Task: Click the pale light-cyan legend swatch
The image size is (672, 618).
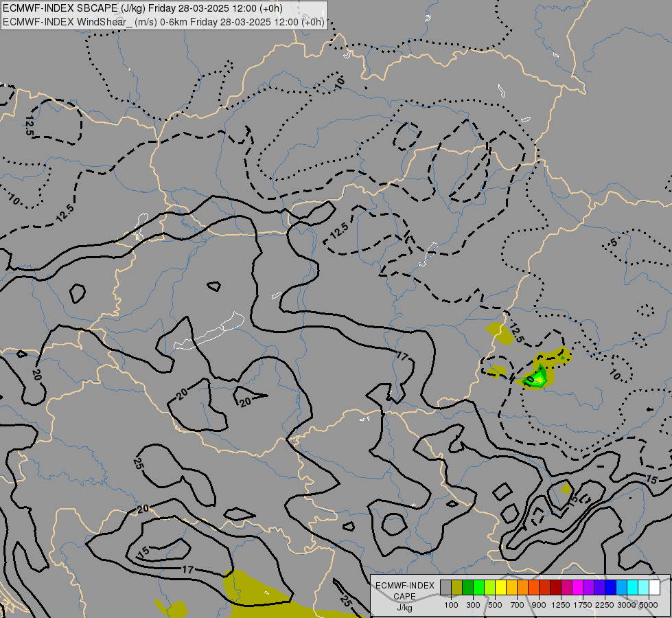Action: click(x=644, y=588)
